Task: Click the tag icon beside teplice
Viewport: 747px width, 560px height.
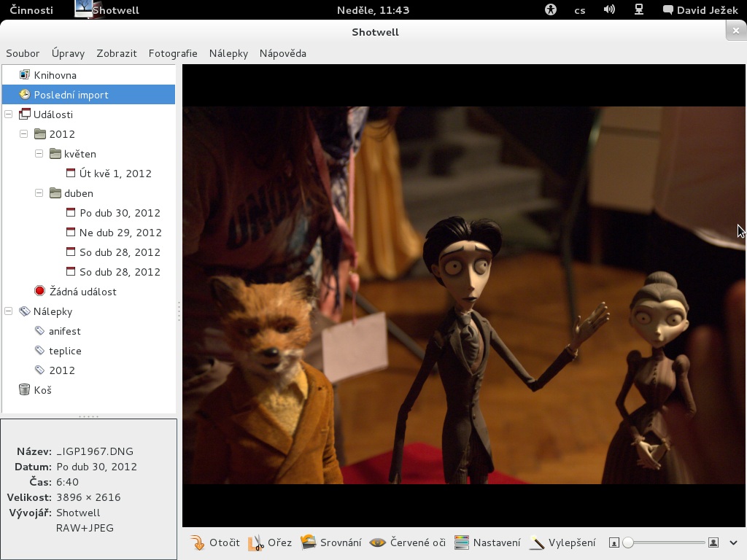Action: [40, 351]
